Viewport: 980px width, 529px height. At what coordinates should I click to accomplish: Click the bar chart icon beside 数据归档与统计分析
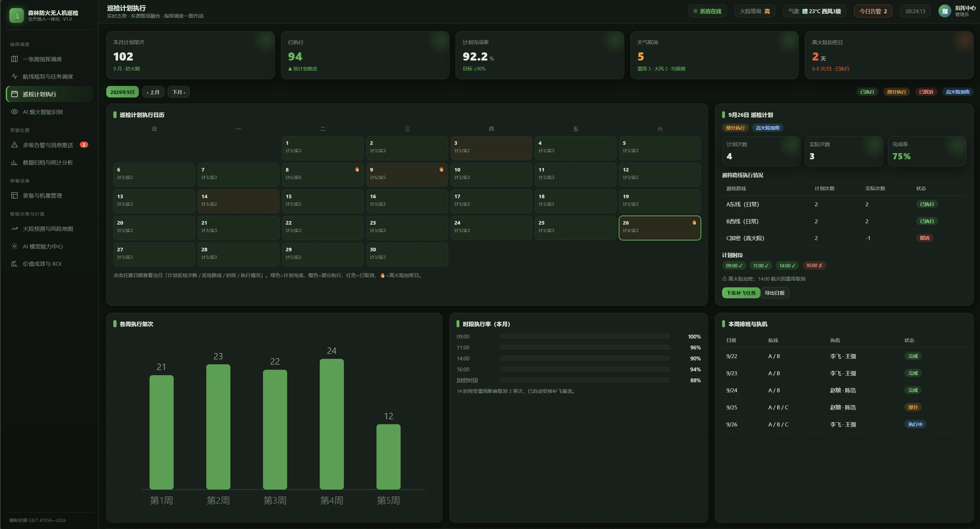pos(14,162)
